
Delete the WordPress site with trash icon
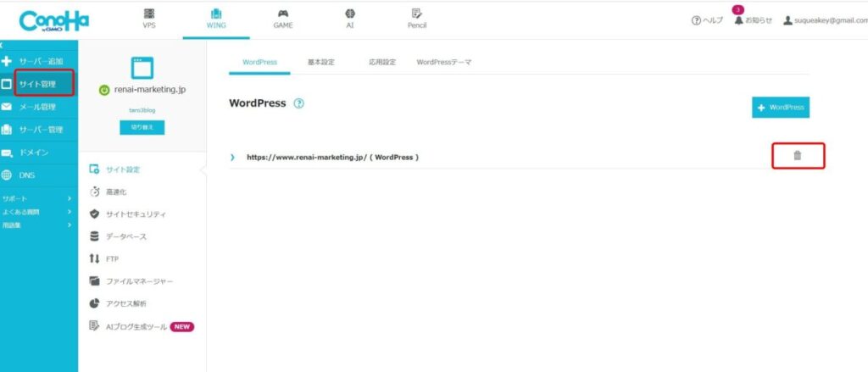point(797,156)
